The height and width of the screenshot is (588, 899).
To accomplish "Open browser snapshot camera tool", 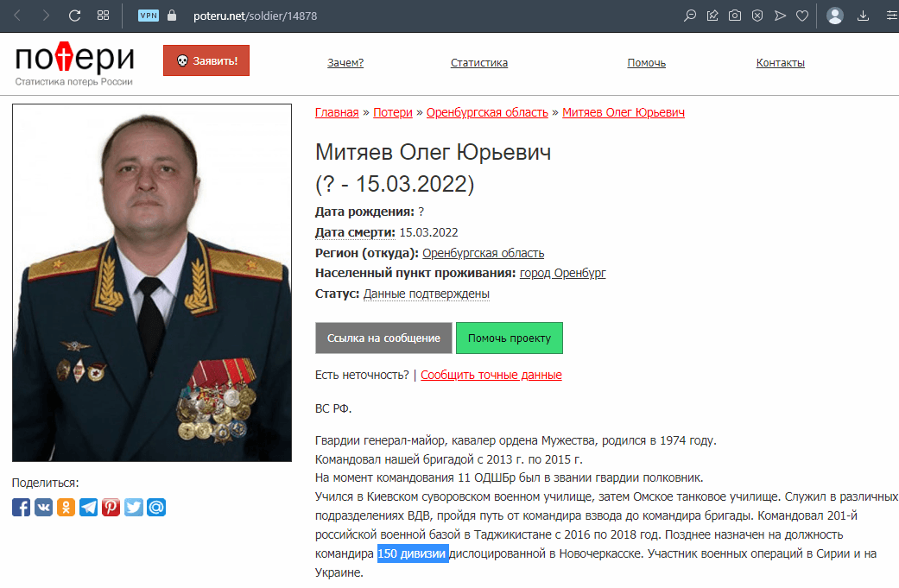I will pyautogui.click(x=734, y=16).
